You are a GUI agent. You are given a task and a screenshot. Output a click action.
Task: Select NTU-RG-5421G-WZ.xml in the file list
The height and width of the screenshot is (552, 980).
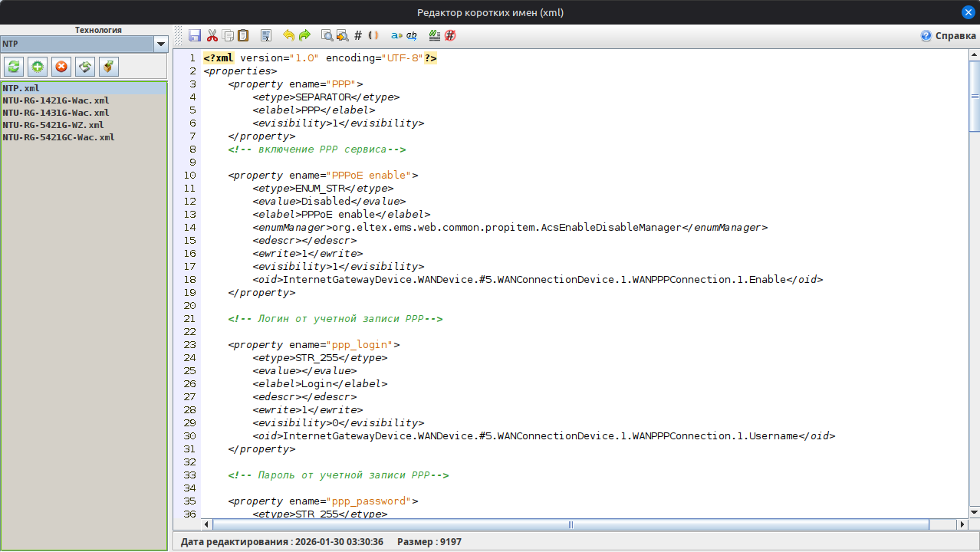(x=53, y=125)
